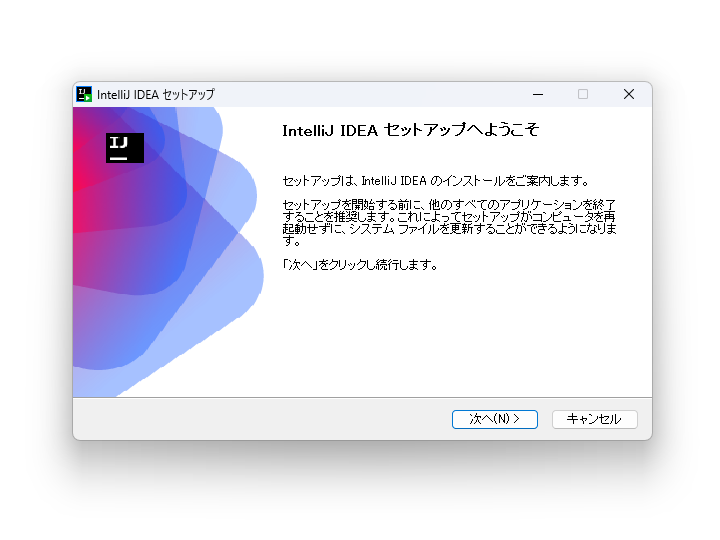The width and height of the screenshot is (720, 540).
Task: Minimize the setup window
Action: [538, 95]
